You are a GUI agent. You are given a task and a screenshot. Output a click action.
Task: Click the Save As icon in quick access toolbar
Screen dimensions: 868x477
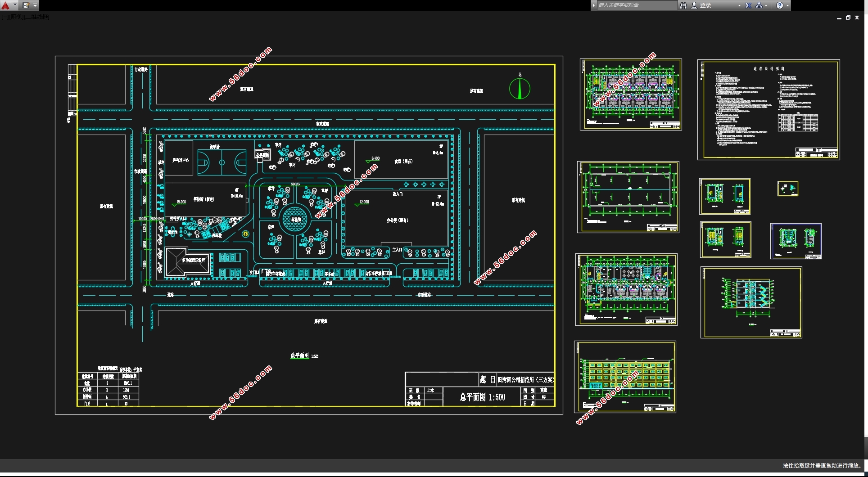[26, 5]
